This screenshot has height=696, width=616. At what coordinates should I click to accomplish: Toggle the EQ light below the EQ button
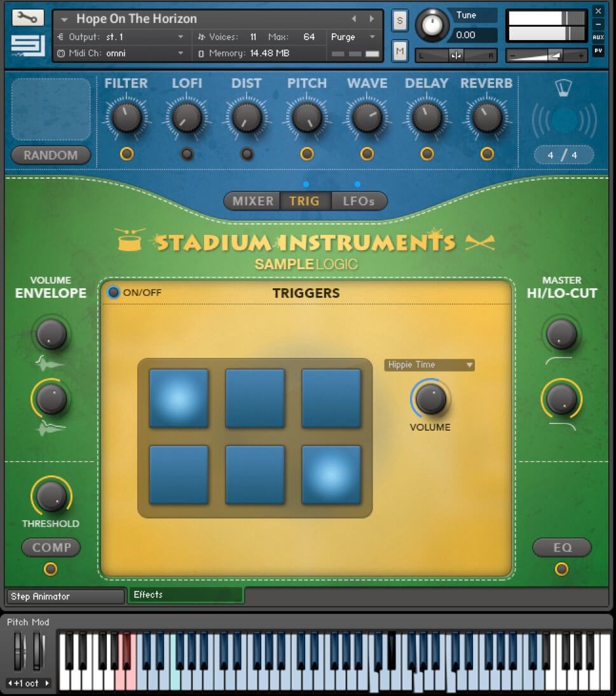coord(561,569)
